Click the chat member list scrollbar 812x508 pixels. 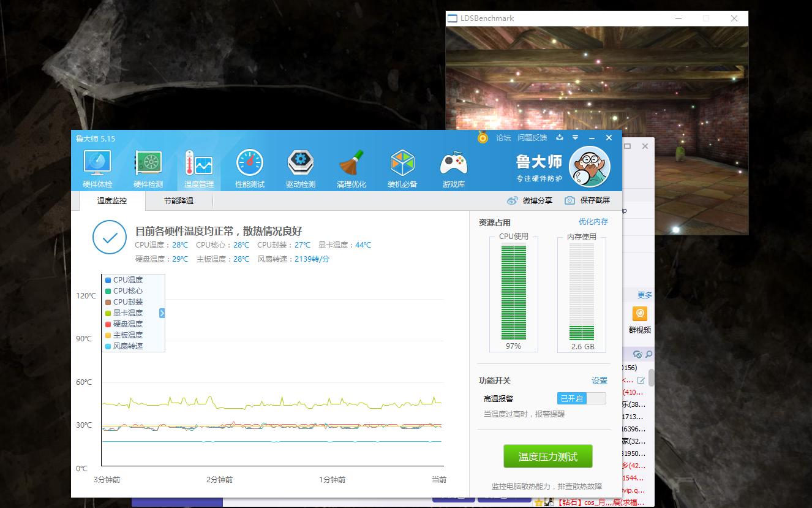coord(651,377)
